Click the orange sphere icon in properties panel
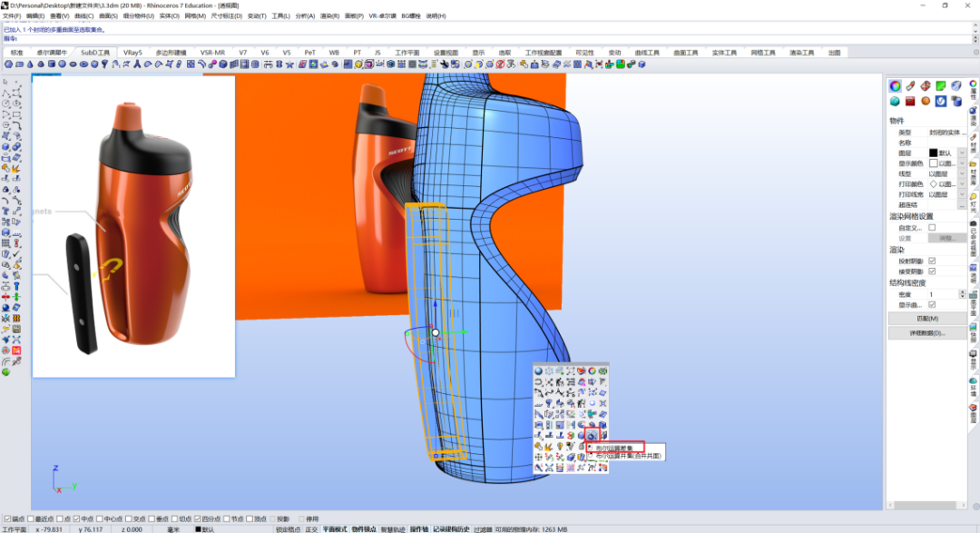Screen dimensions: 980x533 926,102
